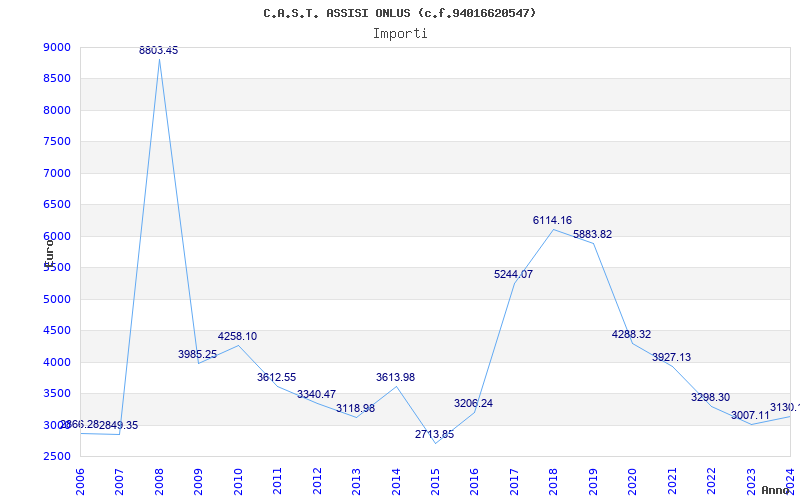Click the 3613.98 data label

click(x=395, y=378)
